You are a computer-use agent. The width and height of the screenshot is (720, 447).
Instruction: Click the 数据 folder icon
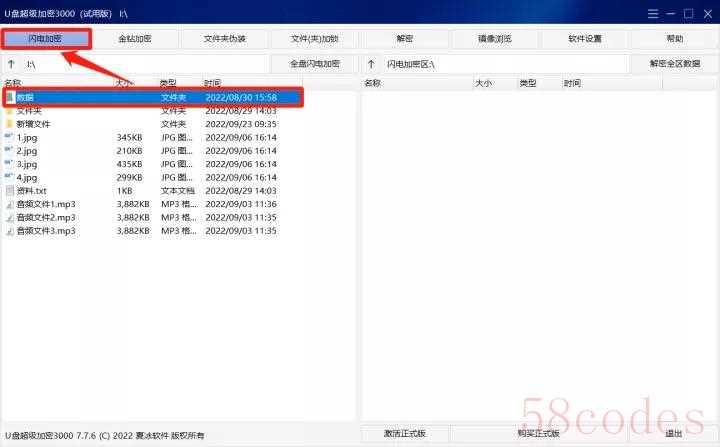pos(10,97)
